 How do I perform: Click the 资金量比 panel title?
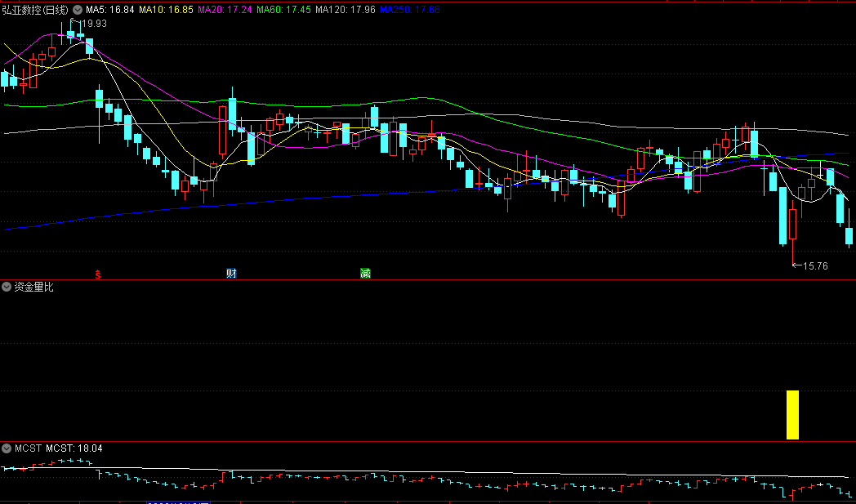(33, 287)
